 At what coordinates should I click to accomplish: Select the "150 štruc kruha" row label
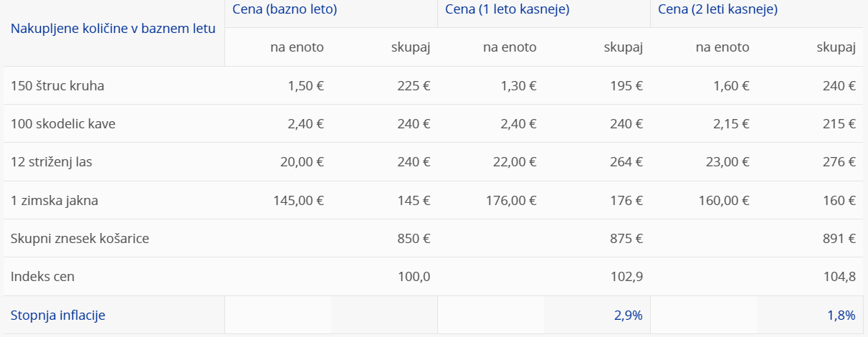57,86
